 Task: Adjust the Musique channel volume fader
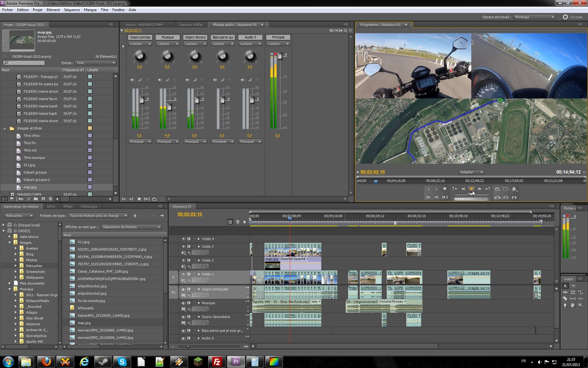pos(169,107)
